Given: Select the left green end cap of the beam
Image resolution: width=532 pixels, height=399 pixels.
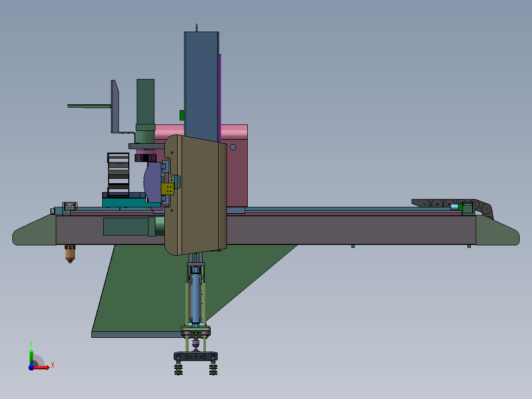Looking at the screenshot, I should 34,230.
